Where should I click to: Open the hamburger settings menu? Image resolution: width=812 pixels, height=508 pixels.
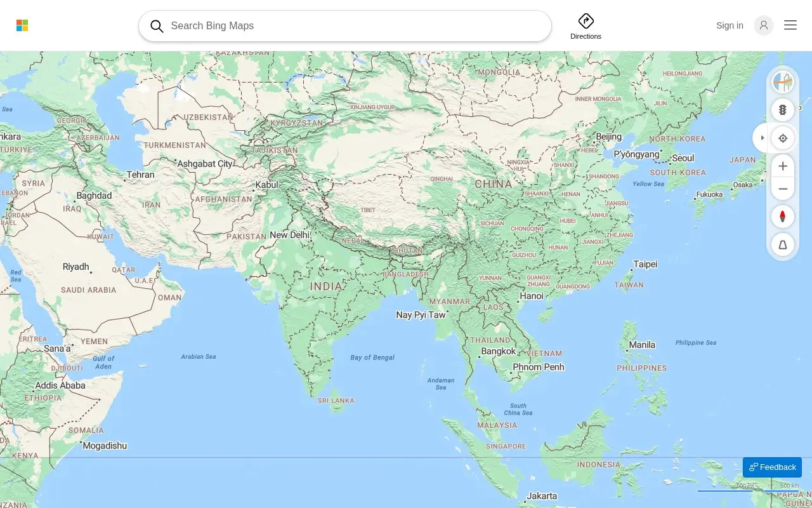[790, 25]
